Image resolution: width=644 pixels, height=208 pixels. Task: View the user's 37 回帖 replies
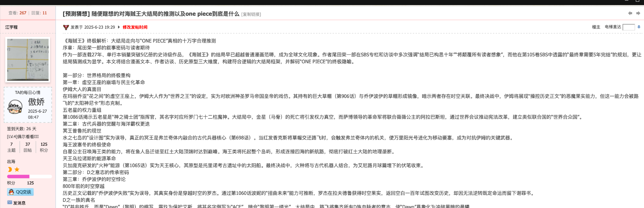(x=28, y=147)
